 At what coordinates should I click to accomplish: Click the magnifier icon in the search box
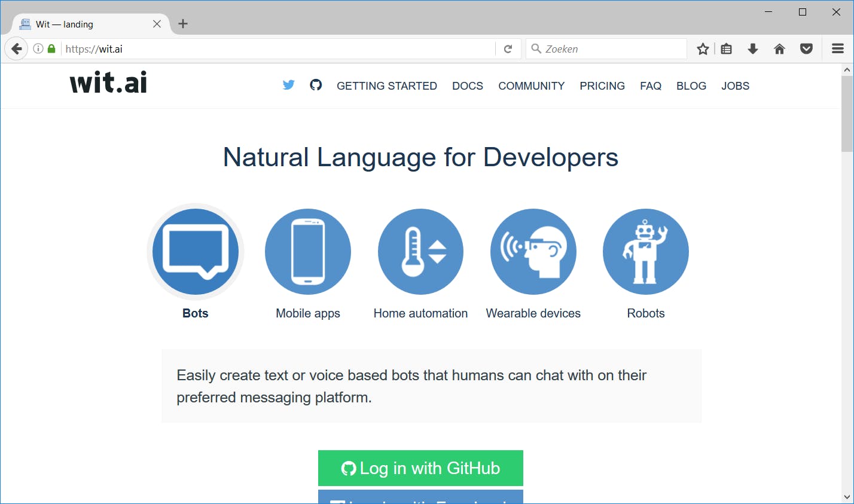(536, 48)
